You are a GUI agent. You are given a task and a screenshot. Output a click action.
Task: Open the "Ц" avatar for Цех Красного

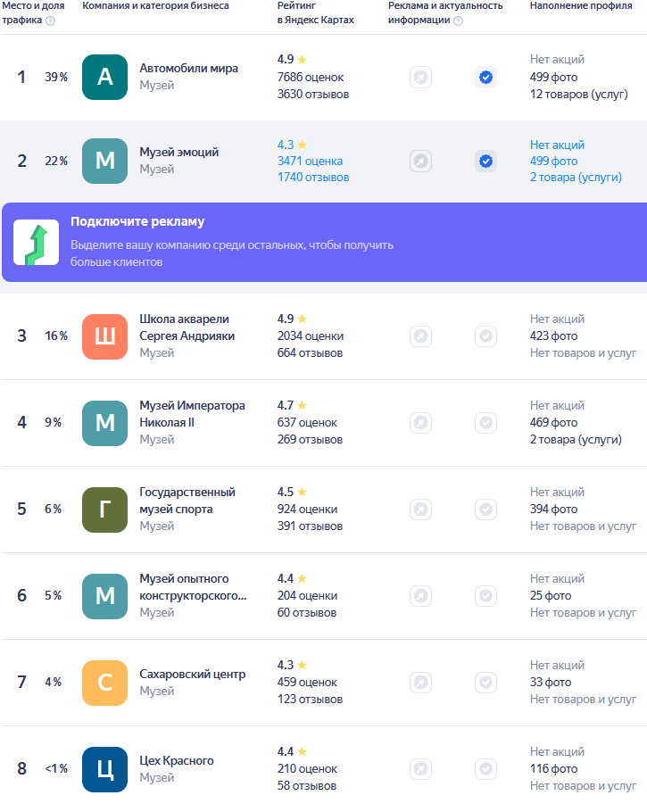point(105,769)
